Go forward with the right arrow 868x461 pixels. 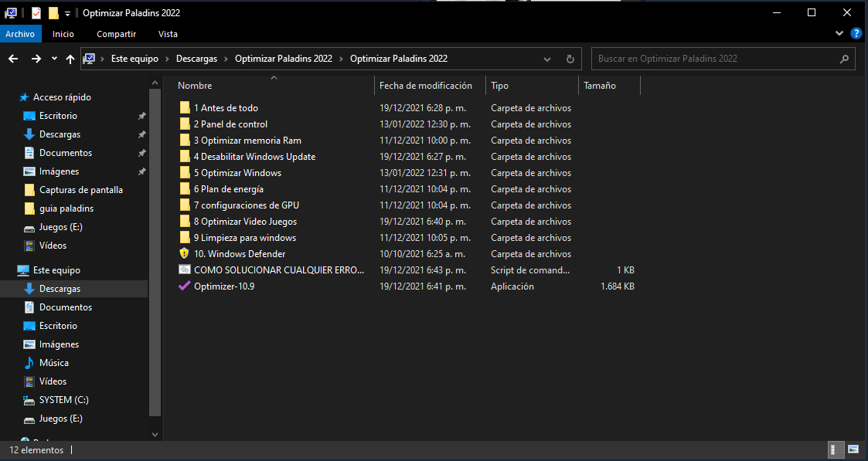tap(36, 59)
